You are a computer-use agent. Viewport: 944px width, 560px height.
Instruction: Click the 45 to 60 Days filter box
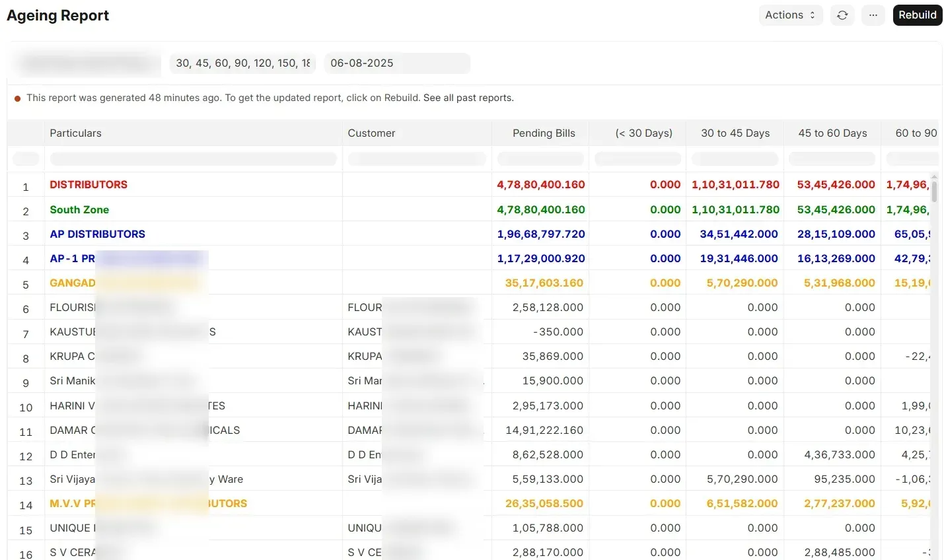click(x=832, y=158)
